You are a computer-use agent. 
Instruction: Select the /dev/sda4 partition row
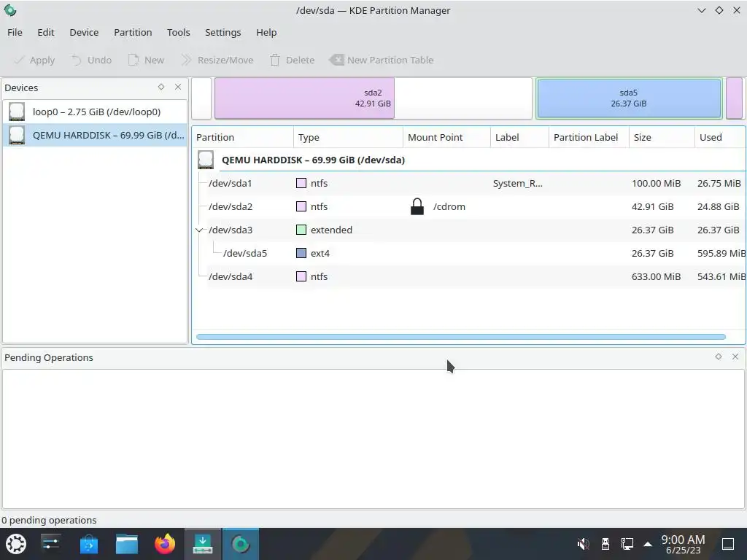tap(469, 276)
